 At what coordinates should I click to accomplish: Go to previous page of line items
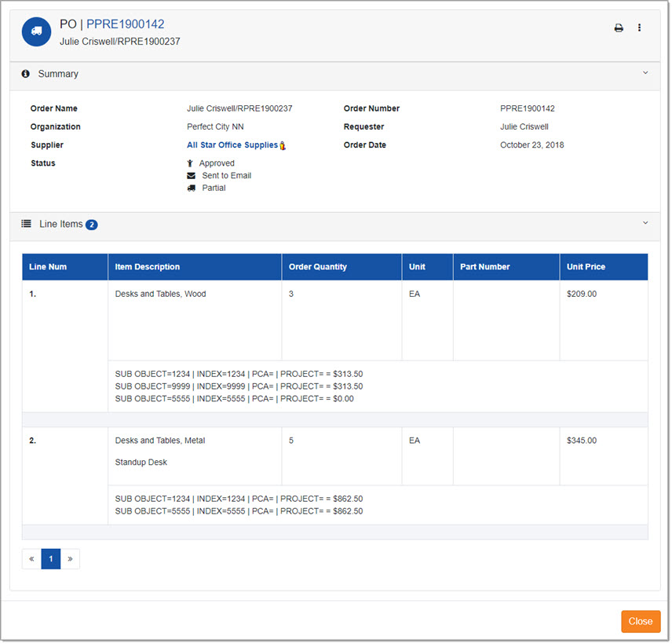(31, 558)
